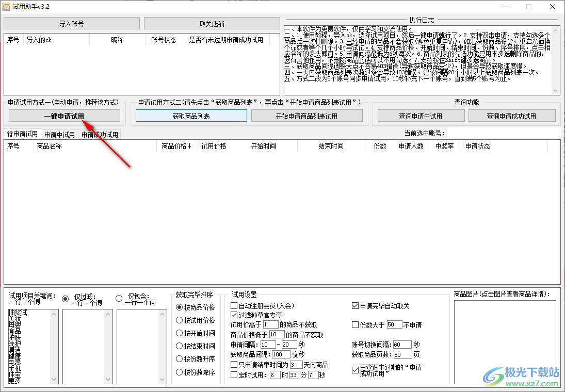Sort by 份数 column header
The width and height of the screenshot is (565, 392).
tap(380, 146)
